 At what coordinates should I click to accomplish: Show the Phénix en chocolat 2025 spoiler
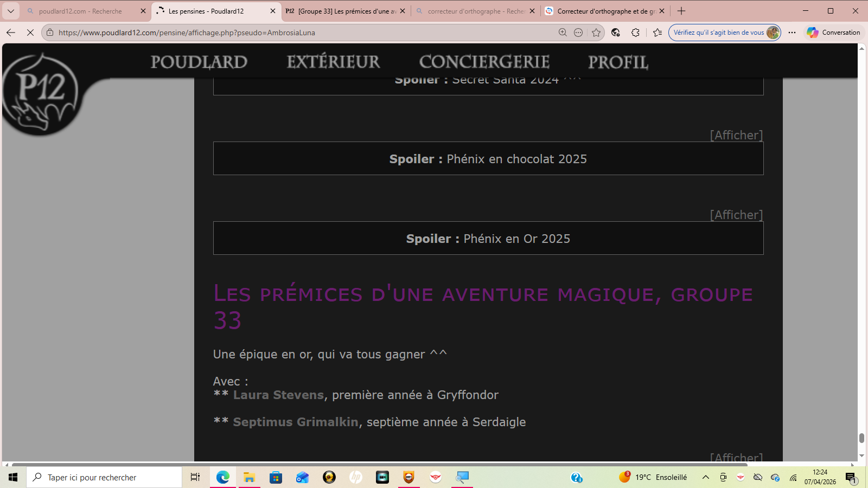coord(736,135)
